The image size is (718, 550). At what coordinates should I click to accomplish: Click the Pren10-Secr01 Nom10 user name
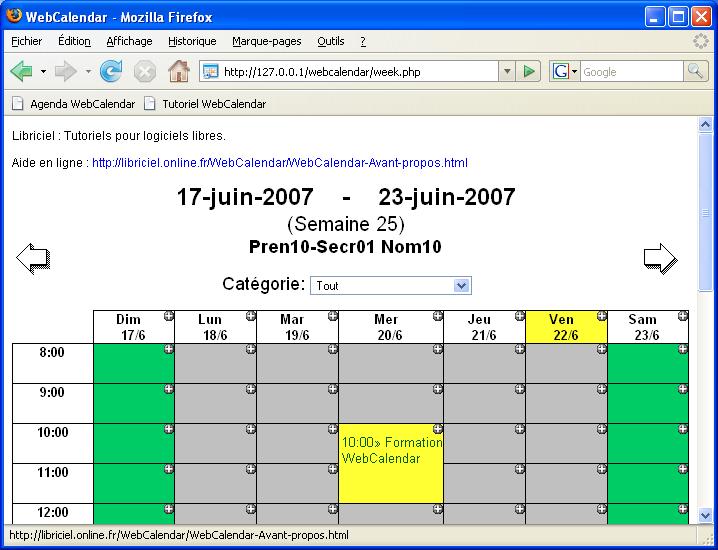pos(345,247)
